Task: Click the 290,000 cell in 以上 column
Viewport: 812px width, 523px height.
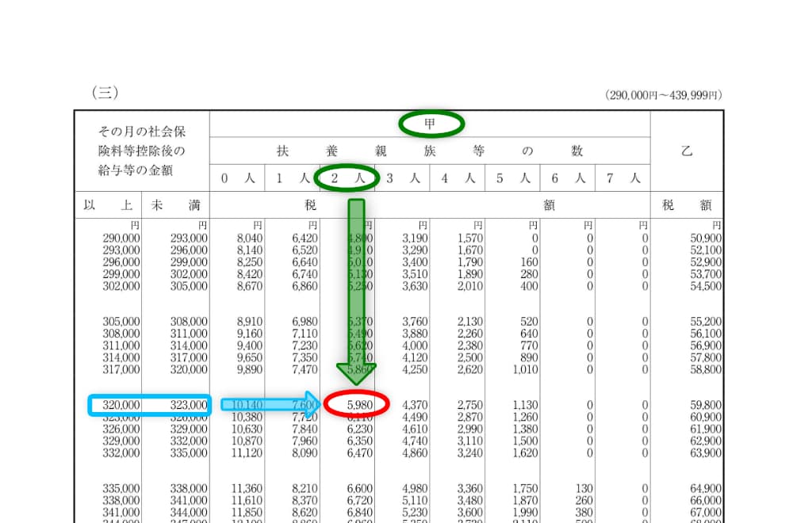Action: [x=121, y=239]
